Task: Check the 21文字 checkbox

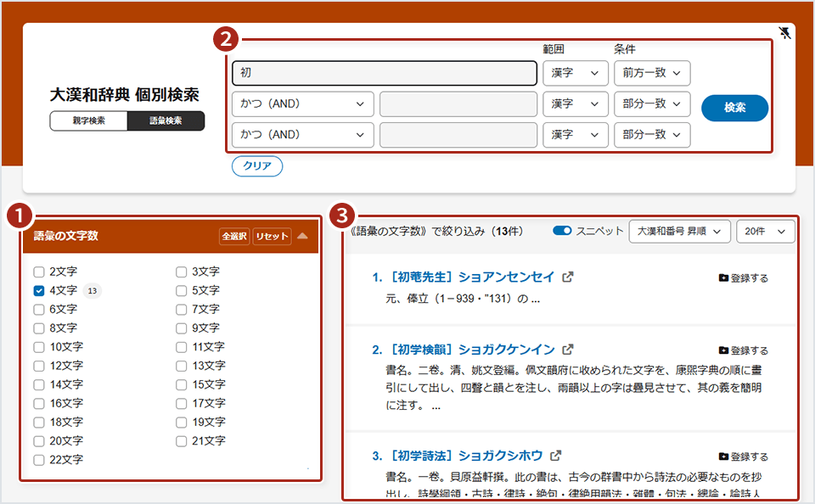Action: point(181,441)
